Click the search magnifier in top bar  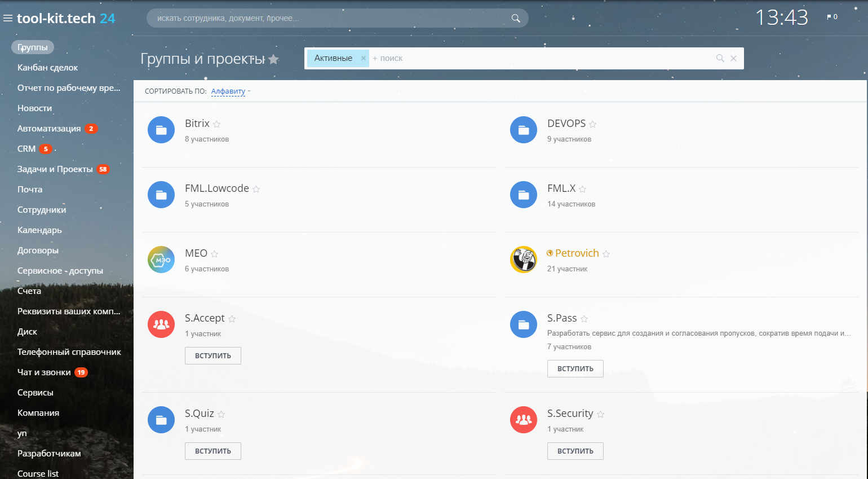click(x=515, y=18)
